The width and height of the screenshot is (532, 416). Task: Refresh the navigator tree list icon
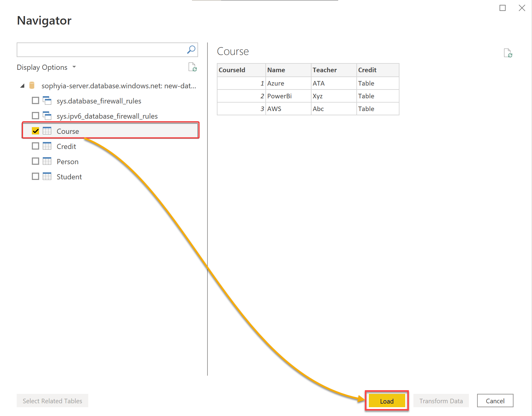point(193,67)
